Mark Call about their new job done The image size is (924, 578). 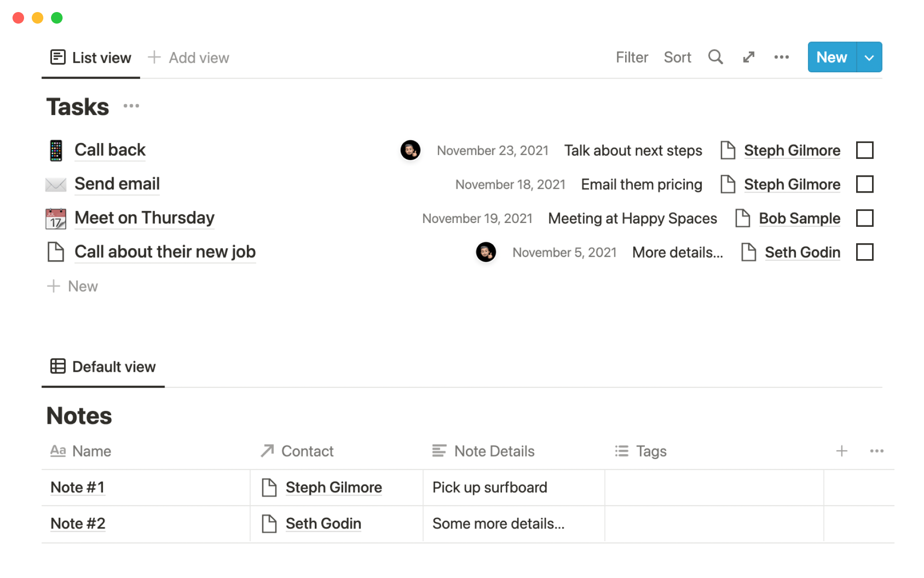[x=864, y=252]
